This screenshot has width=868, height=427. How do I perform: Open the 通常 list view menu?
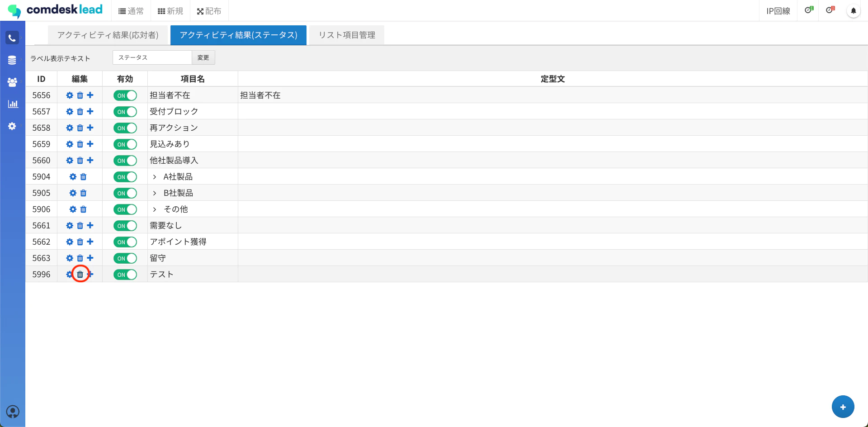click(131, 11)
